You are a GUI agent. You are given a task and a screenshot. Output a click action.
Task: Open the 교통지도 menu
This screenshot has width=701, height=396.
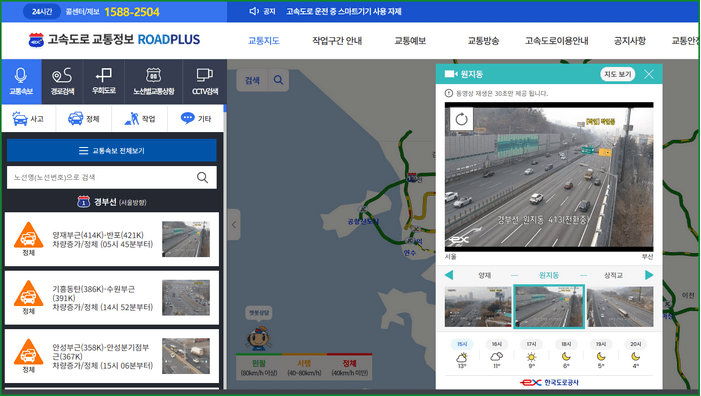[x=264, y=41]
